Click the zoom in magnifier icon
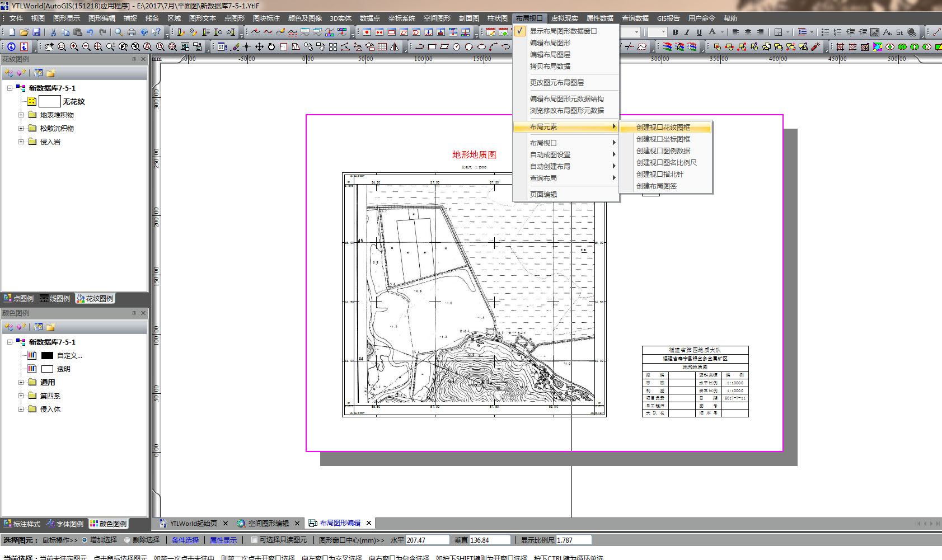The width and height of the screenshot is (942, 560). 74,47
